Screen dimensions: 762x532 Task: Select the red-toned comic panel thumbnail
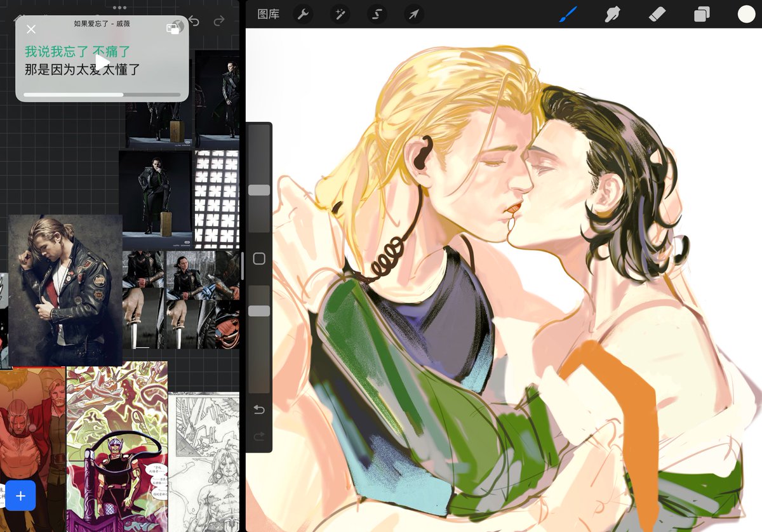point(32,449)
